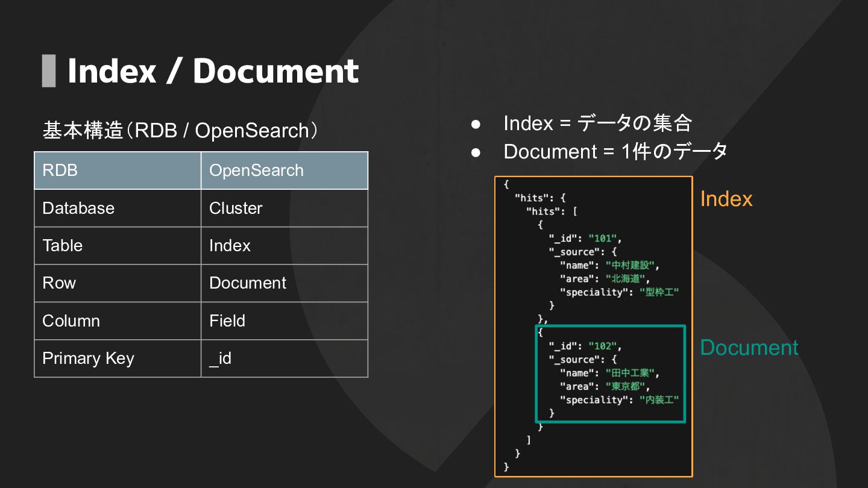
Task: Click the Field cell in the OpenSearch column
Action: (284, 321)
